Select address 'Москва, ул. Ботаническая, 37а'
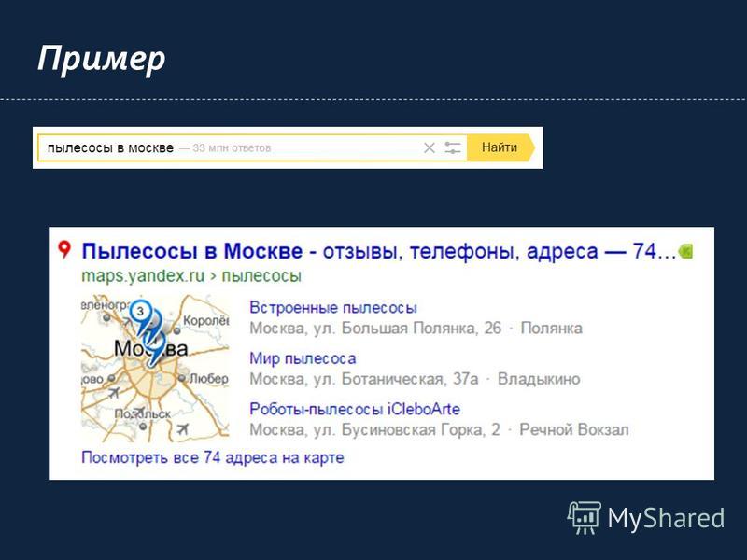The image size is (747, 560). (364, 379)
